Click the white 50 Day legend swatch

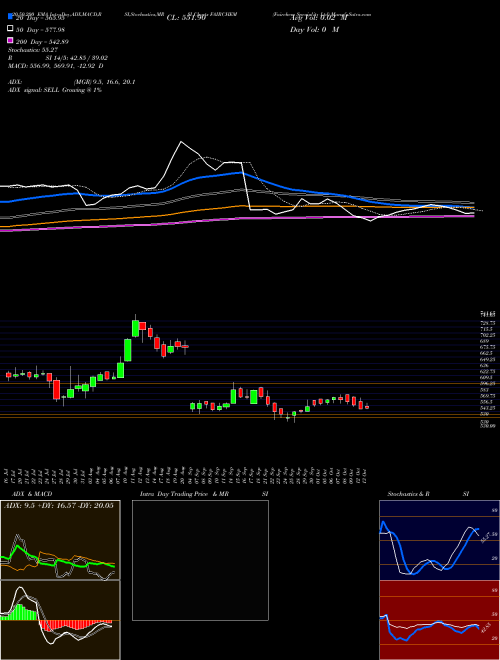[10, 29]
